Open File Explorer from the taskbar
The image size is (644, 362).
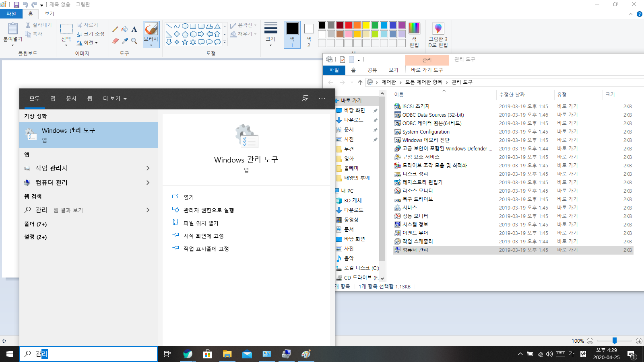227,354
